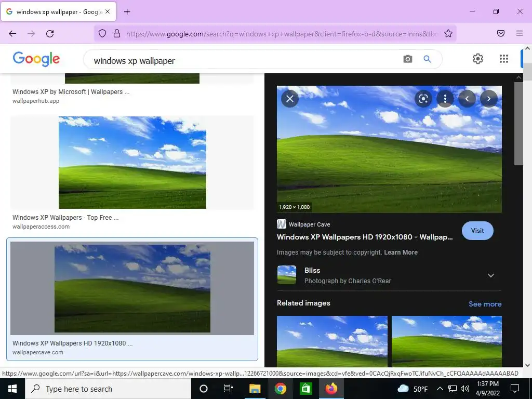Click the small Bliss thumbnail icon
Viewport: 532px width, 399px height.
tap(287, 275)
